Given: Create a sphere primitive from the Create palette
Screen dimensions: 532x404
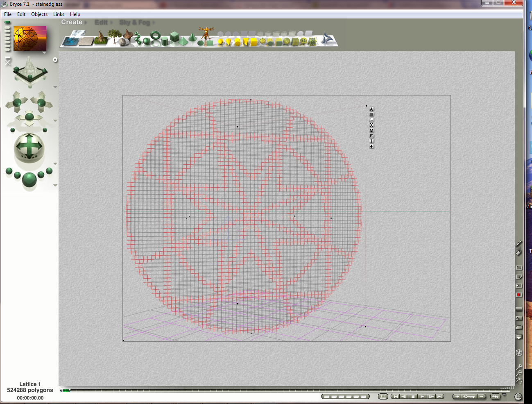Looking at the screenshot, I should point(146,41).
